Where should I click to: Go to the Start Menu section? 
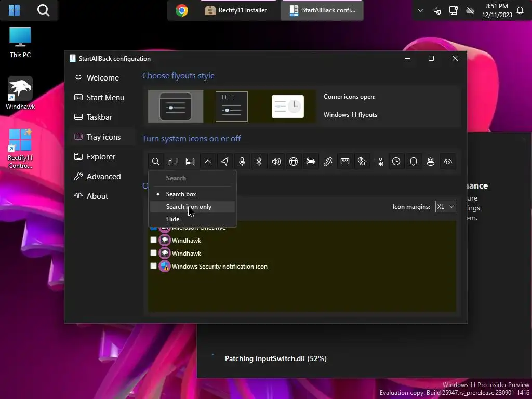point(102,97)
